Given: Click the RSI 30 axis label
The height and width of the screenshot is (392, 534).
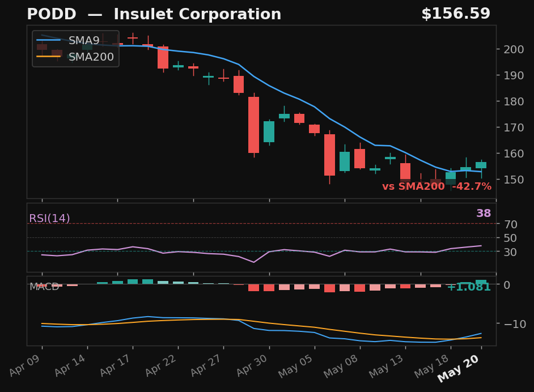Looking at the screenshot, I should (x=511, y=252).
